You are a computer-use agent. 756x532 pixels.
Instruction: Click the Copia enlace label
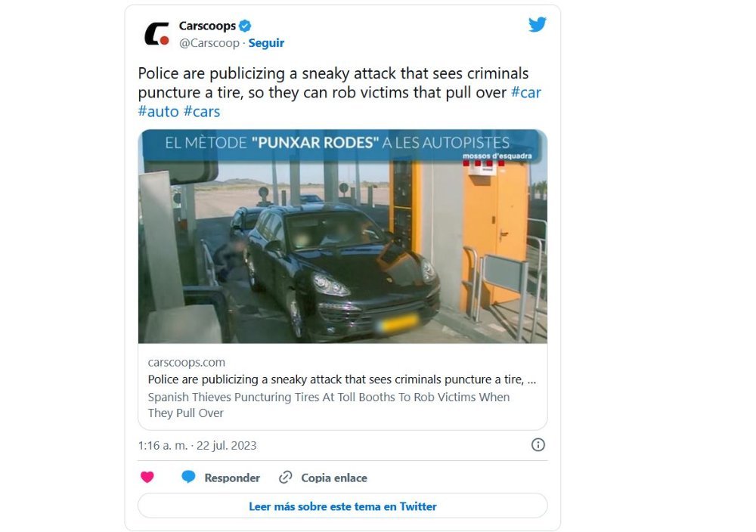(x=334, y=478)
